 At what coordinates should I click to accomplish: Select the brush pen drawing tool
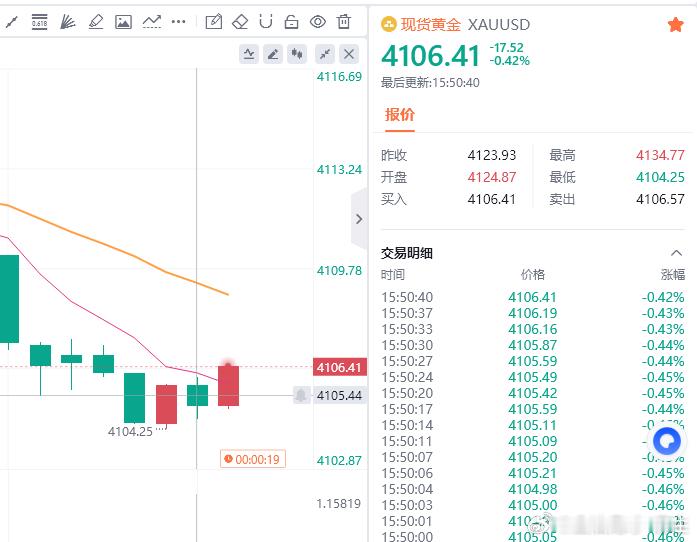tap(96, 21)
